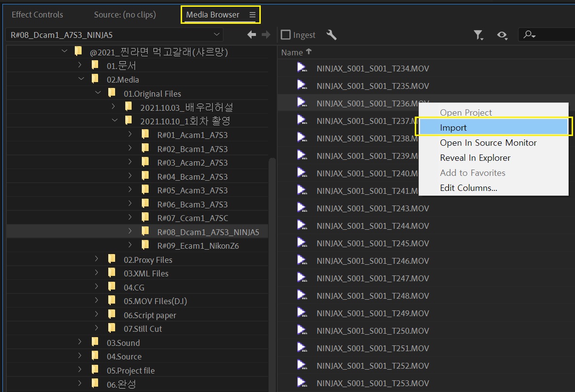
Task: Collapse the 01.Original Files folder
Action: pos(98,93)
